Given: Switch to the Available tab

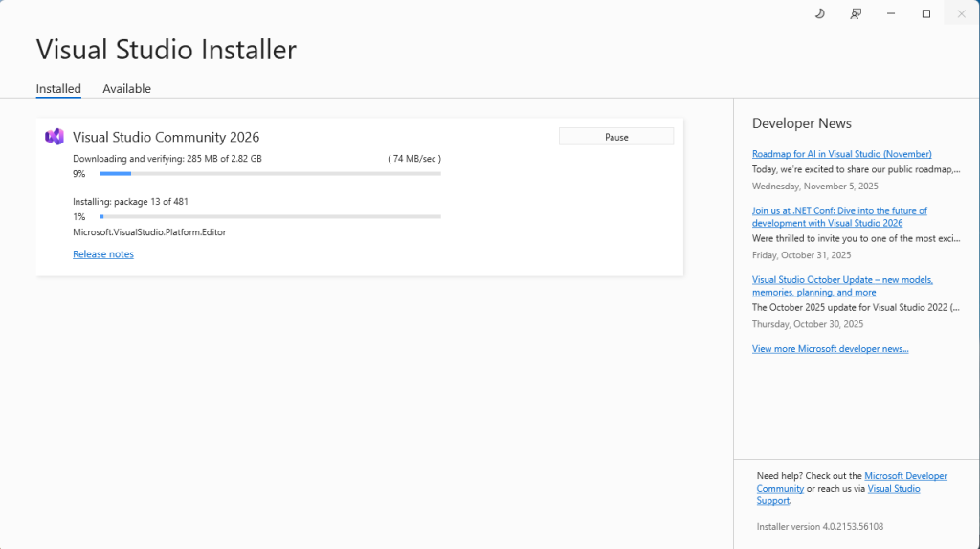Looking at the screenshot, I should tap(127, 89).
